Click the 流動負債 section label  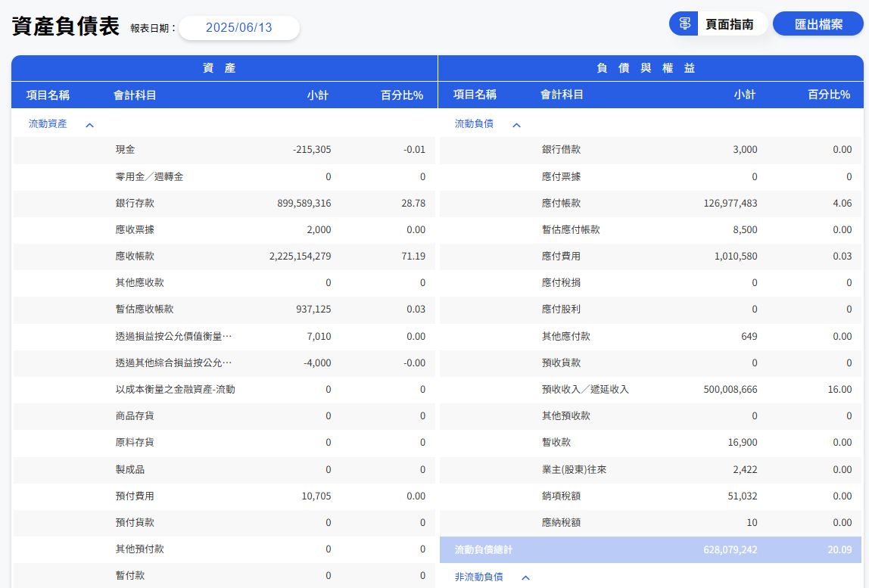point(474,123)
